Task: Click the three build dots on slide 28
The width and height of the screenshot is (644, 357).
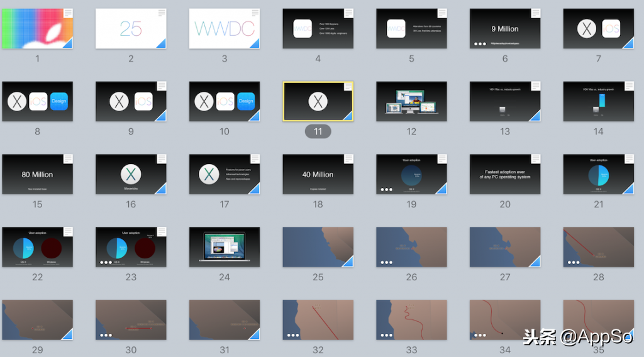Action: pyautogui.click(x=574, y=262)
